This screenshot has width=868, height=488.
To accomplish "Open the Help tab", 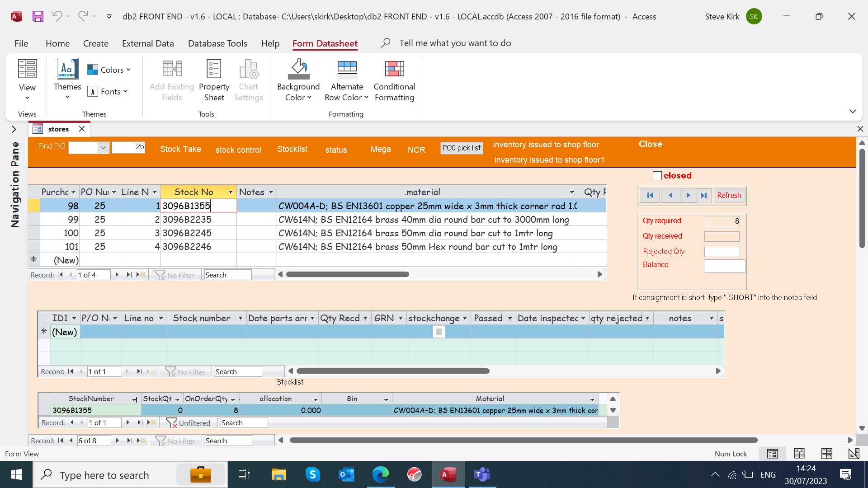I will click(270, 43).
